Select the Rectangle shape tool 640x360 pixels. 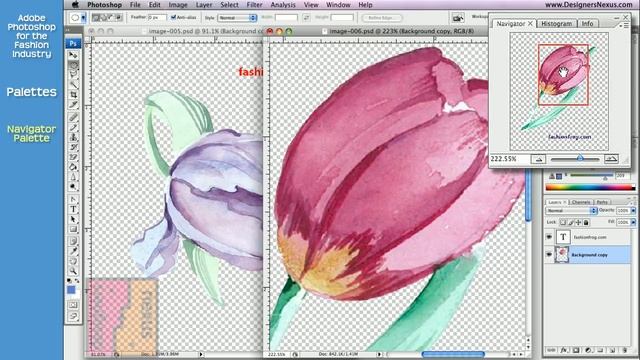coord(73,229)
